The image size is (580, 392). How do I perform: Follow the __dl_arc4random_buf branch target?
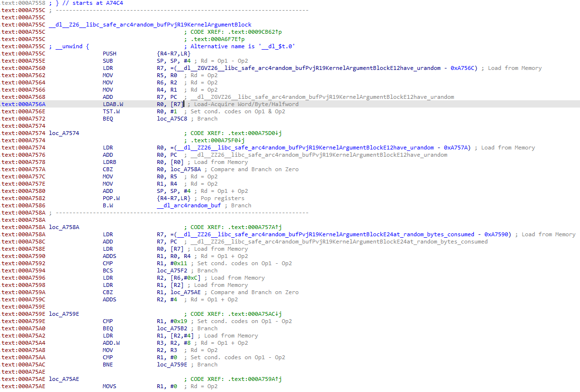(x=189, y=205)
